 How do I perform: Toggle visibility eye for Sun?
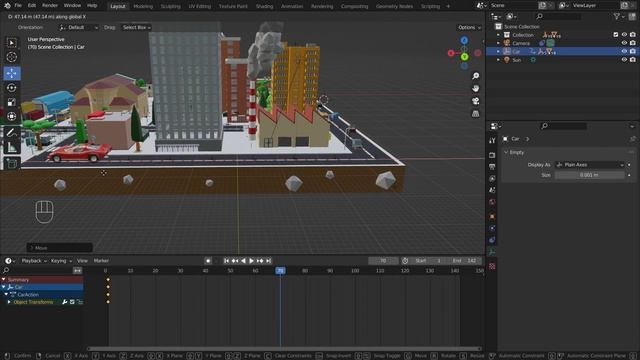624,60
